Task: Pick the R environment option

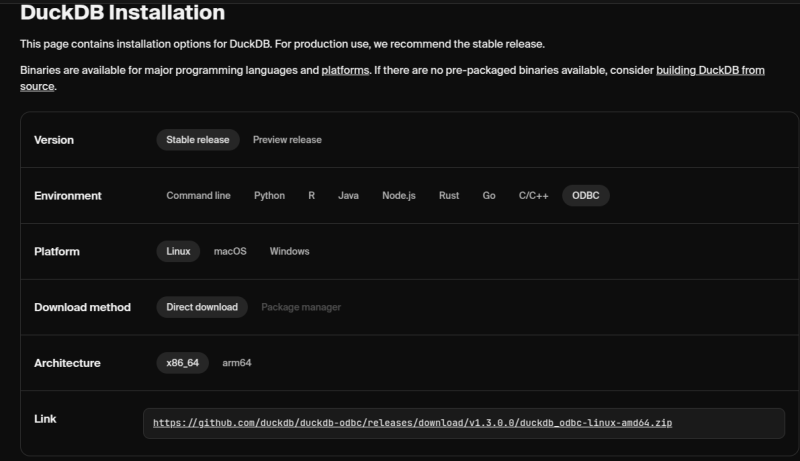Action: pyautogui.click(x=312, y=196)
